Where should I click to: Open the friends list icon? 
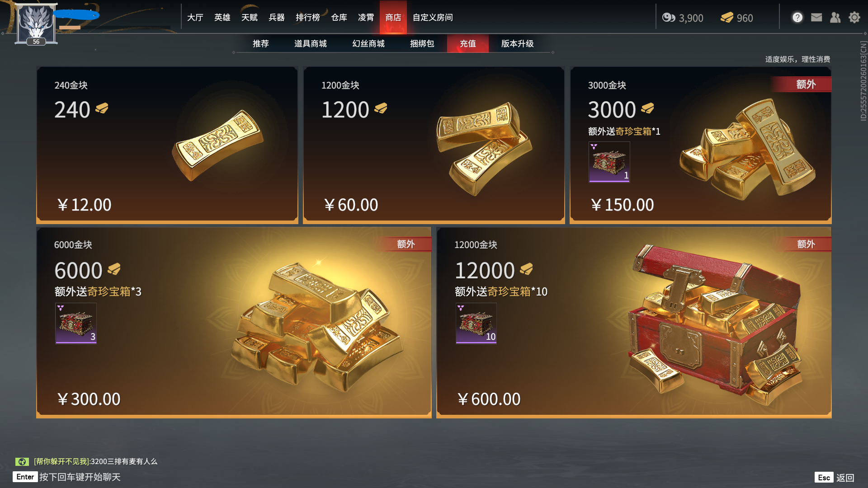pyautogui.click(x=835, y=17)
